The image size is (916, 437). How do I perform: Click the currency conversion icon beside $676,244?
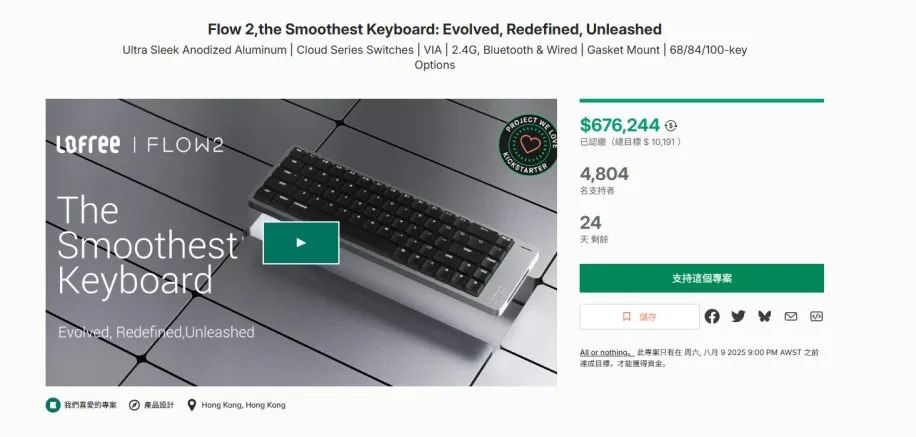click(x=671, y=126)
